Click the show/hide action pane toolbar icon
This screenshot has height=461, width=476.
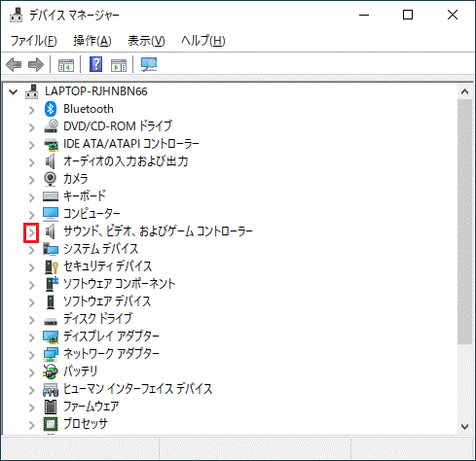[119, 65]
